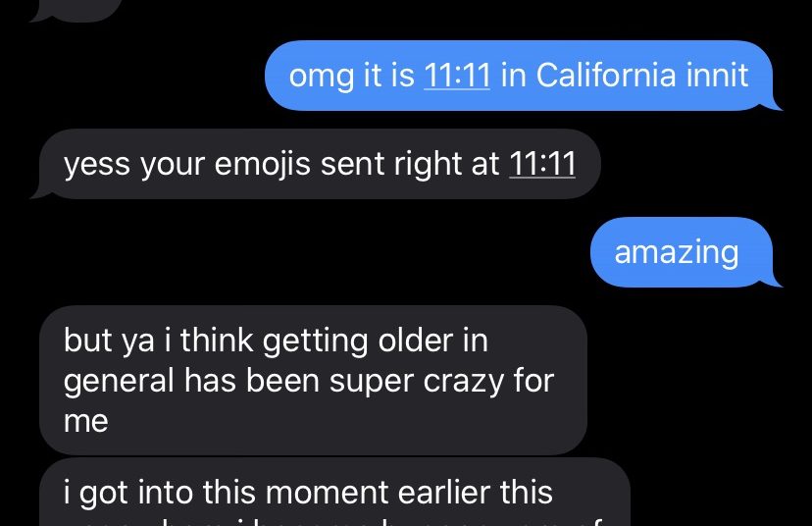Tap the 11:11 link in blue bubble

tap(457, 76)
